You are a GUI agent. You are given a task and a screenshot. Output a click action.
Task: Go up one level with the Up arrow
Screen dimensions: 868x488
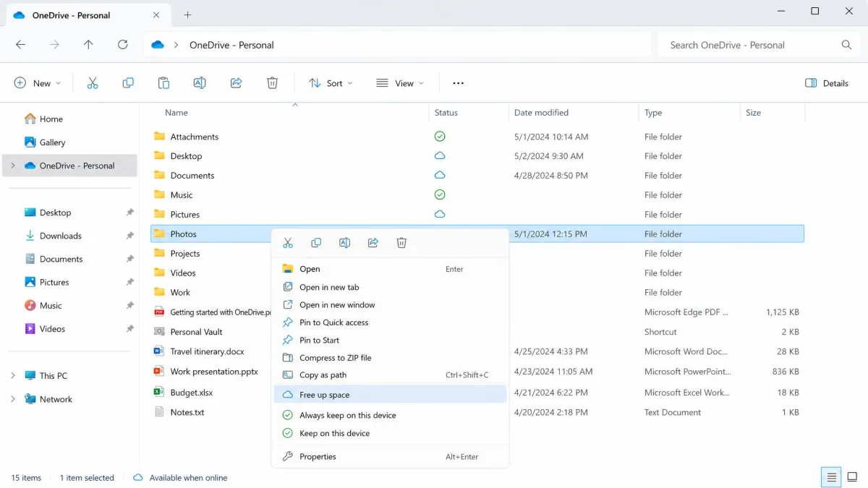tap(88, 45)
